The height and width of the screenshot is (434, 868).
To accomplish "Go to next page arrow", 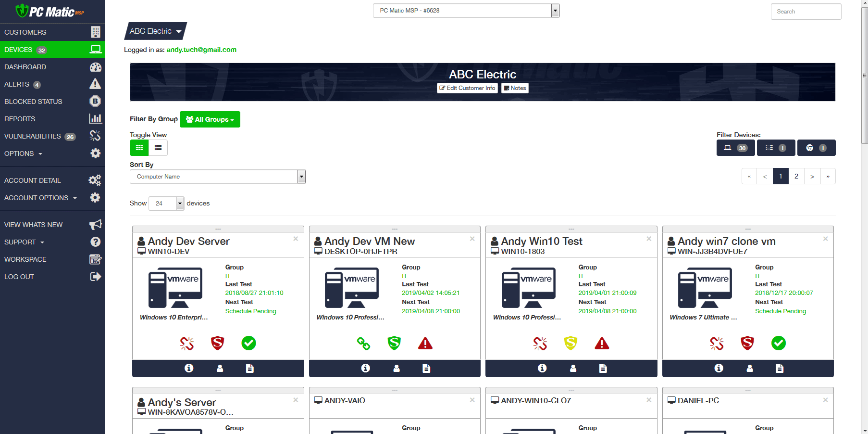I will point(812,176).
